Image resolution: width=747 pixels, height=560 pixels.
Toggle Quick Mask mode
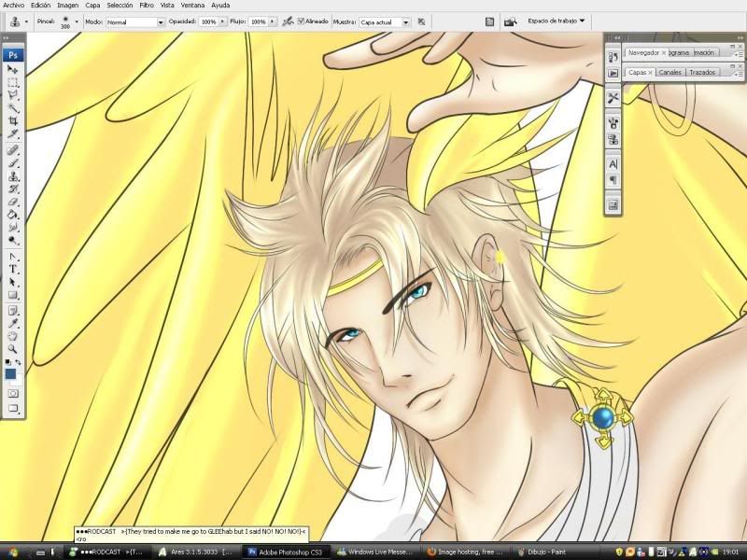(13, 394)
